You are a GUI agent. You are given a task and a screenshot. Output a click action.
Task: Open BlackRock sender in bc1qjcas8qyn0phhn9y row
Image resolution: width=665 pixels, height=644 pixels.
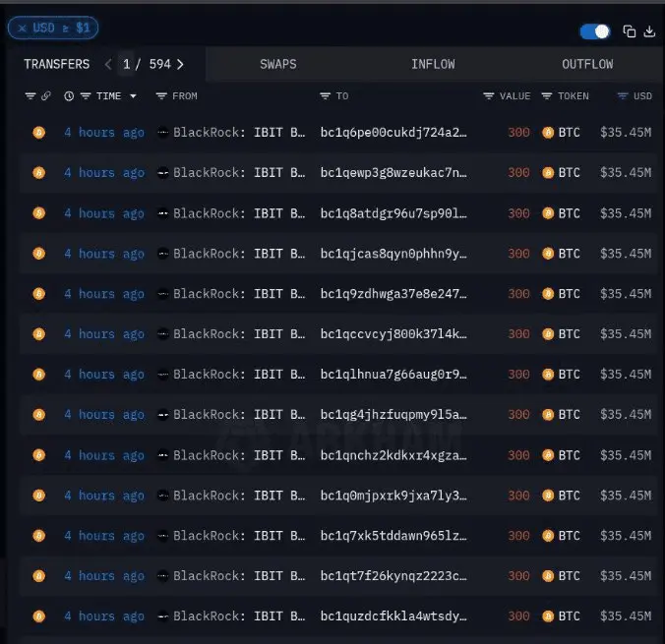point(239,254)
